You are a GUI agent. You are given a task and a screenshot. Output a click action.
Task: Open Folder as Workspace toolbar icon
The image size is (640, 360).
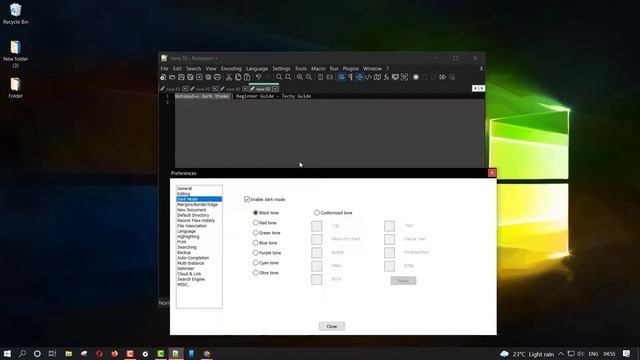(395, 77)
